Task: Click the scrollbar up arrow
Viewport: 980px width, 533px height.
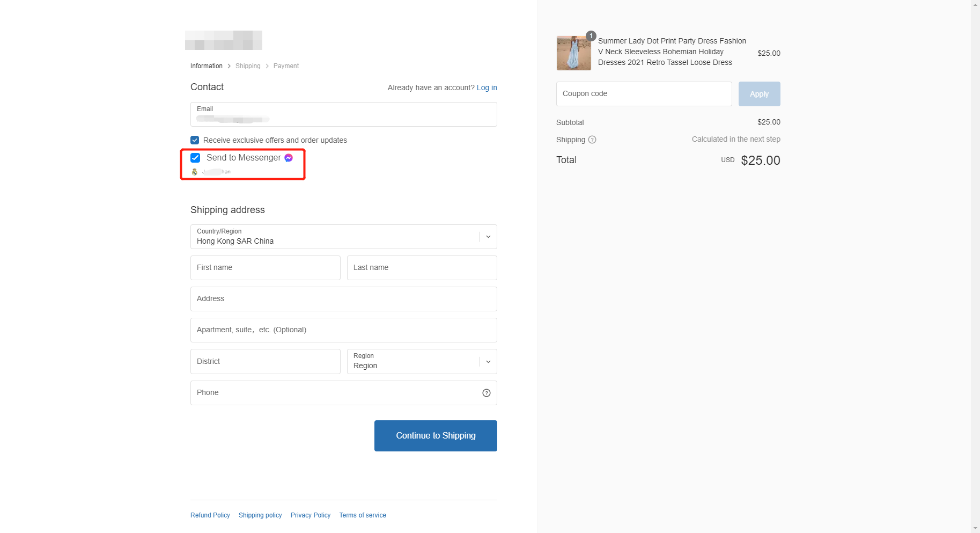Action: [x=975, y=4]
